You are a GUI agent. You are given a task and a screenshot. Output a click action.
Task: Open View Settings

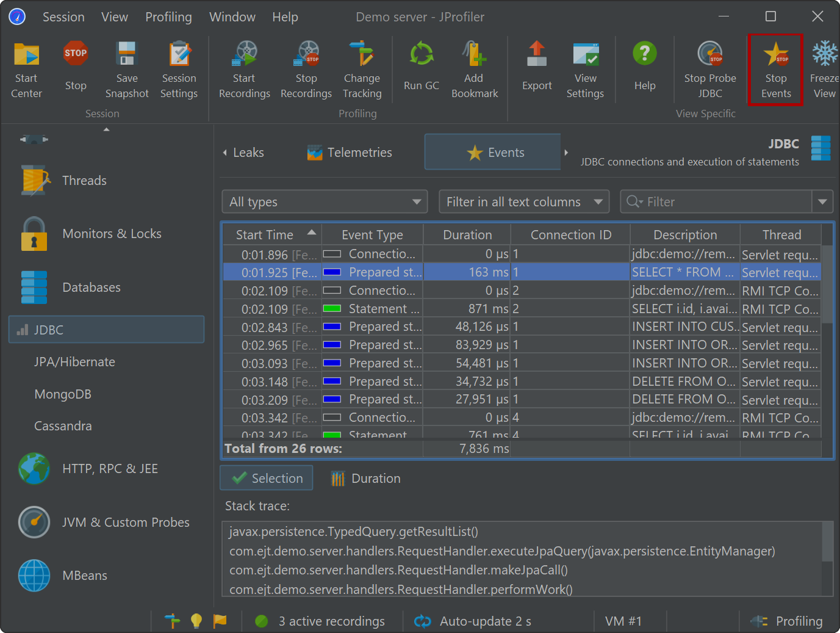586,70
